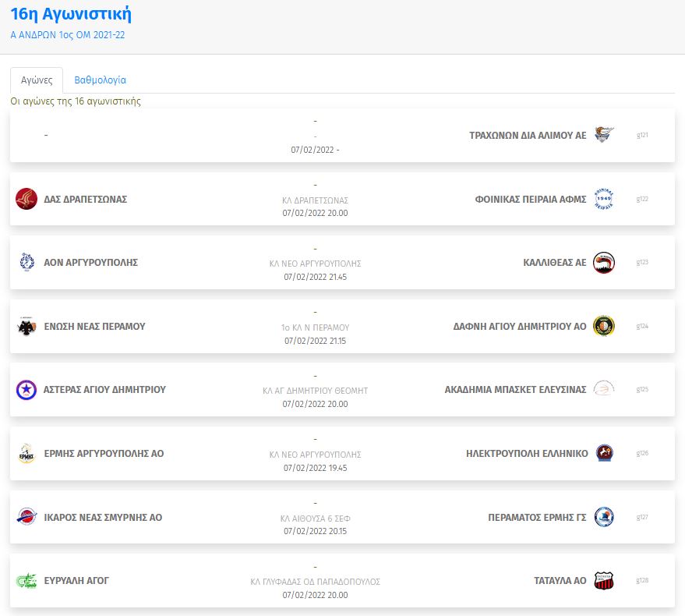
Task: Open the ΑΟΝ ΑΡΓΥΡΟΥΠΟΛΗΣ team name link
Action: click(x=90, y=263)
